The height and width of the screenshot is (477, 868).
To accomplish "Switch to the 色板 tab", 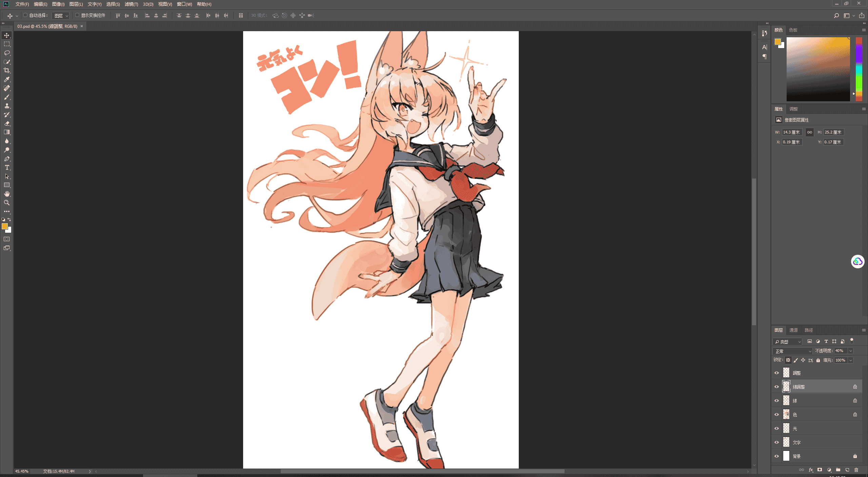I will click(793, 30).
